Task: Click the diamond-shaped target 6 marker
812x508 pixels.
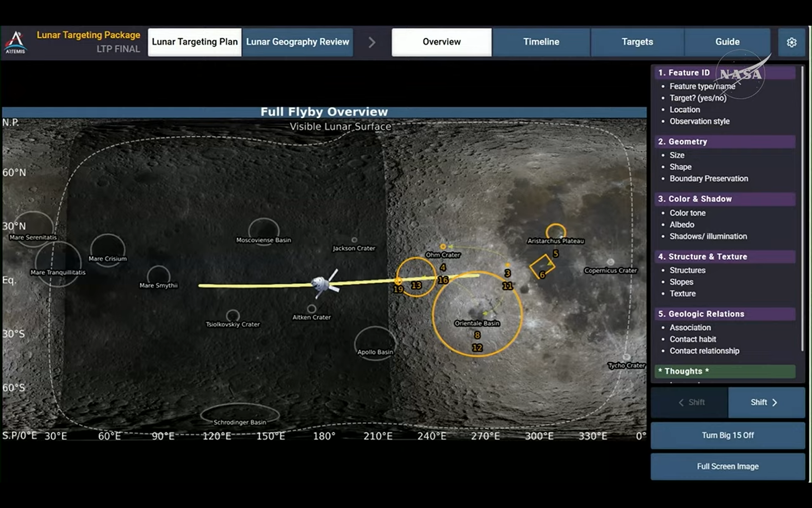Action: (542, 267)
